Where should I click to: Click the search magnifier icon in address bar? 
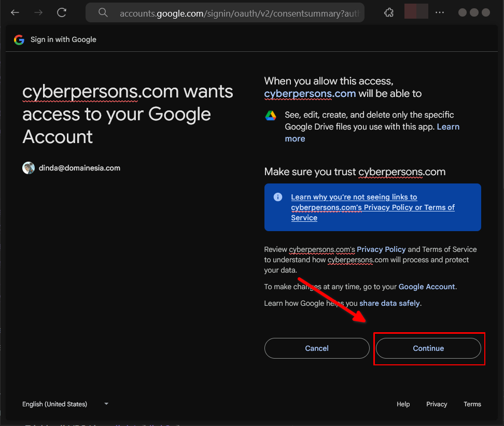(x=103, y=12)
